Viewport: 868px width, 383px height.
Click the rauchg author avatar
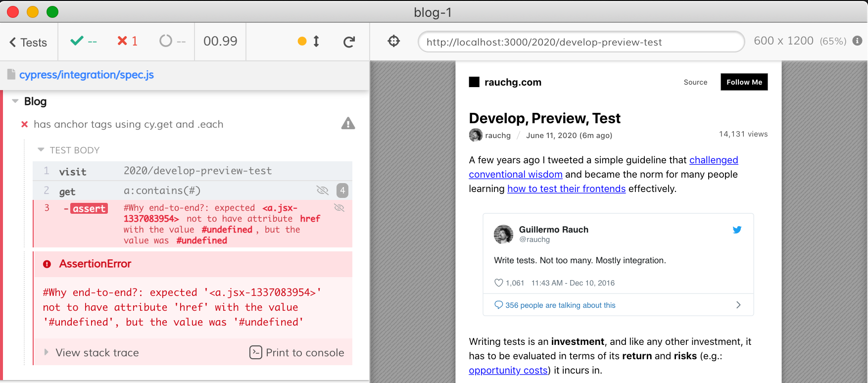point(476,135)
